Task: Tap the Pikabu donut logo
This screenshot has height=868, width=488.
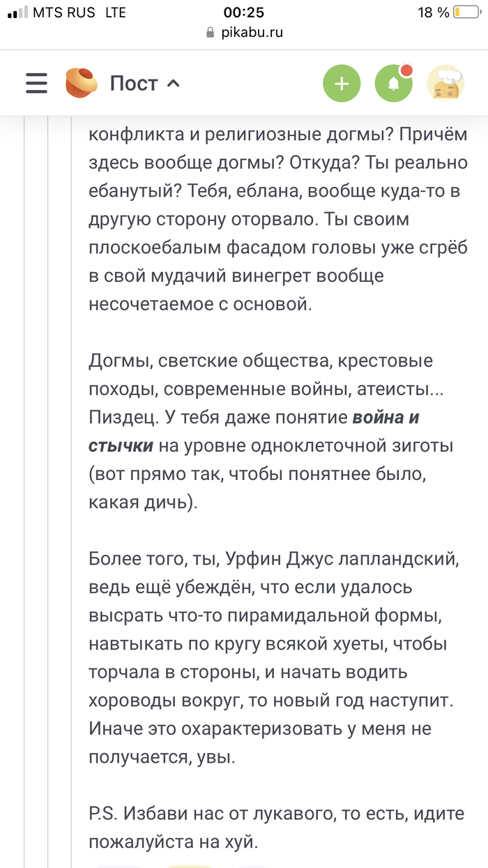Action: point(82,84)
